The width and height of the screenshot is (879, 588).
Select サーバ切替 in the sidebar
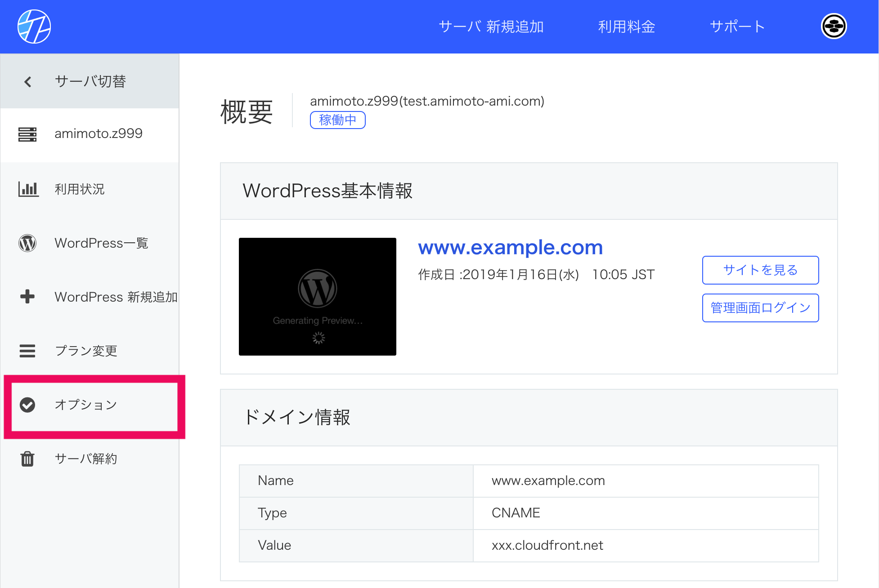pyautogui.click(x=90, y=81)
